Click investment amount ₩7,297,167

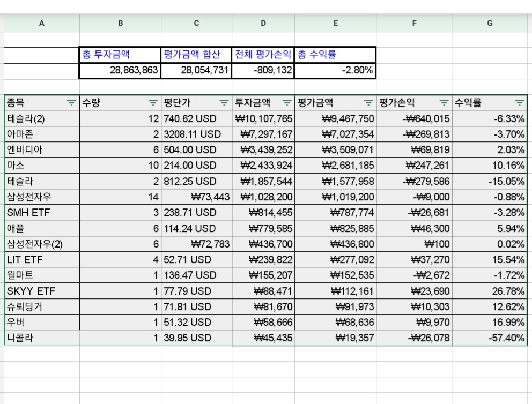(x=263, y=134)
